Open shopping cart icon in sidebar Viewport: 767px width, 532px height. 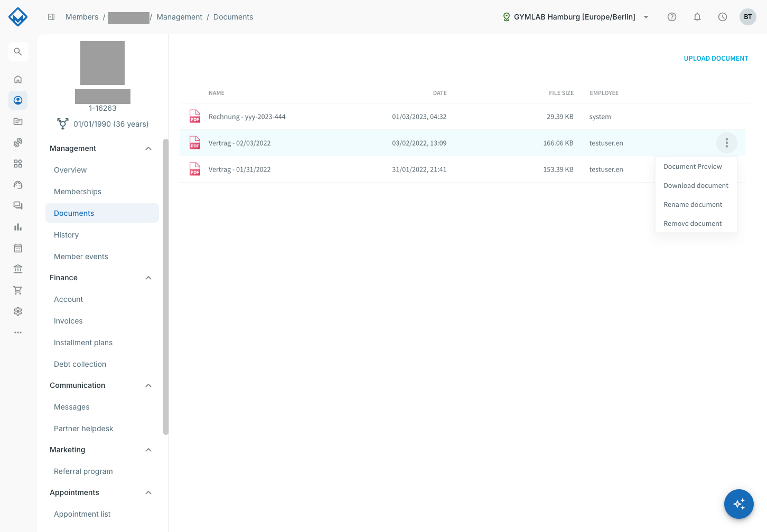point(18,290)
